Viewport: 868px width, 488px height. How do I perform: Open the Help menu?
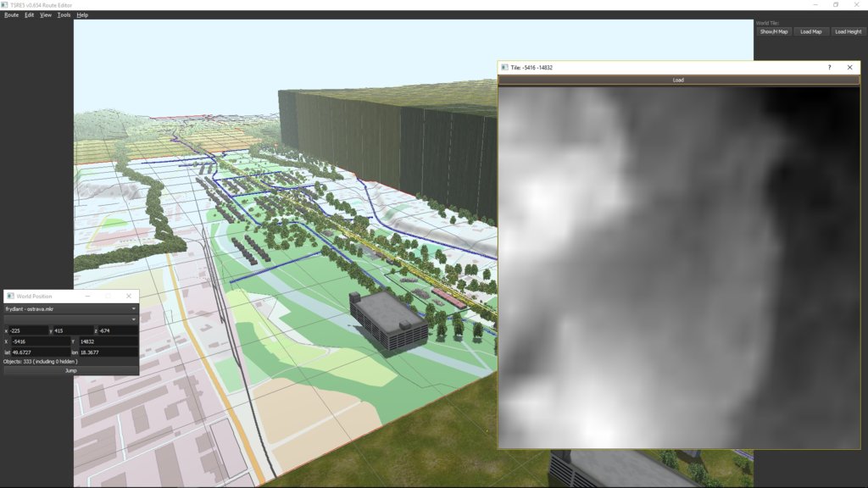click(82, 15)
